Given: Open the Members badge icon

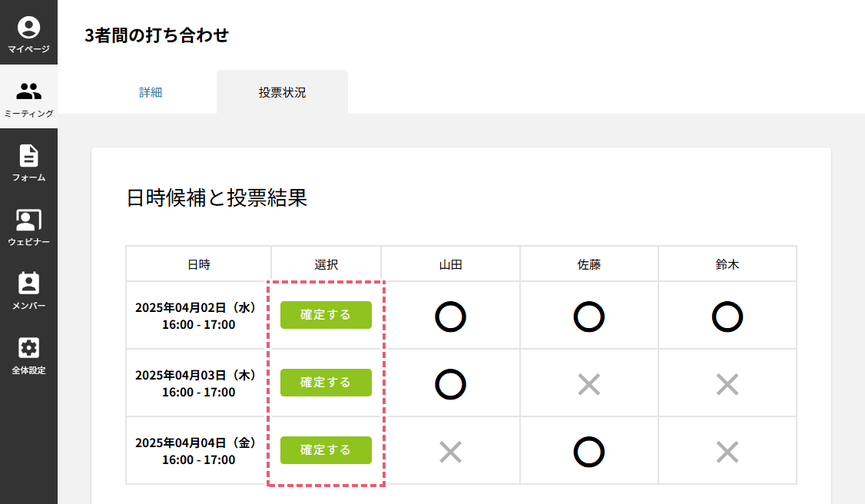Looking at the screenshot, I should 28,284.
